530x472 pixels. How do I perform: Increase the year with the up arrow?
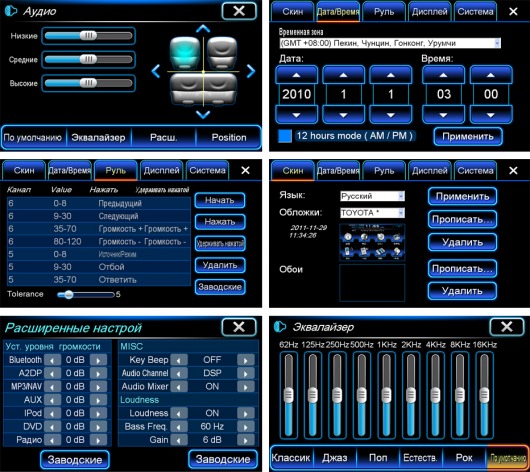296,75
